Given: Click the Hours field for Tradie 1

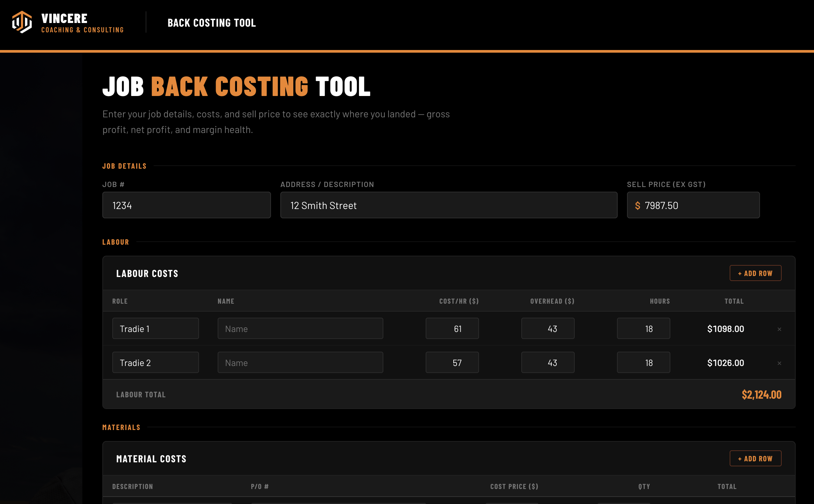Looking at the screenshot, I should (x=643, y=329).
